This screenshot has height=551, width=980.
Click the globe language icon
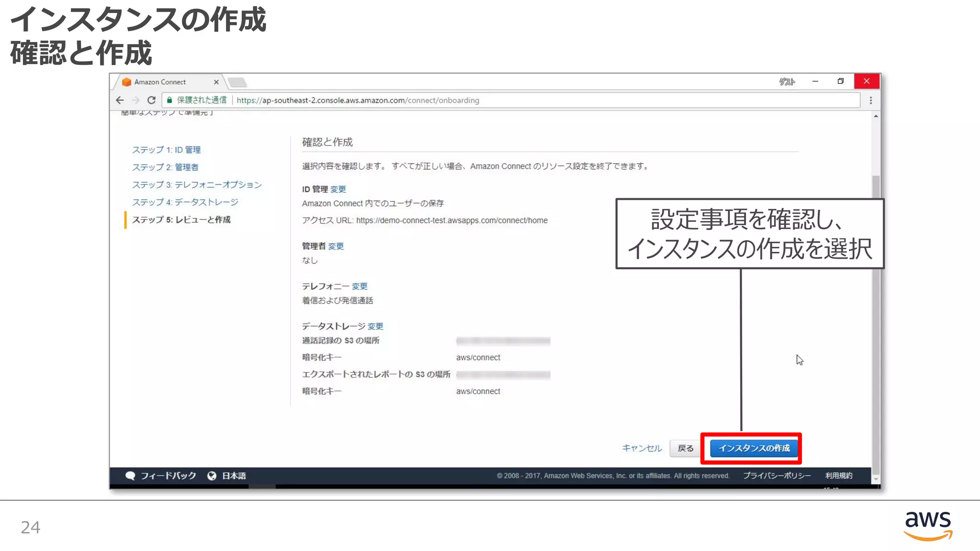(212, 475)
